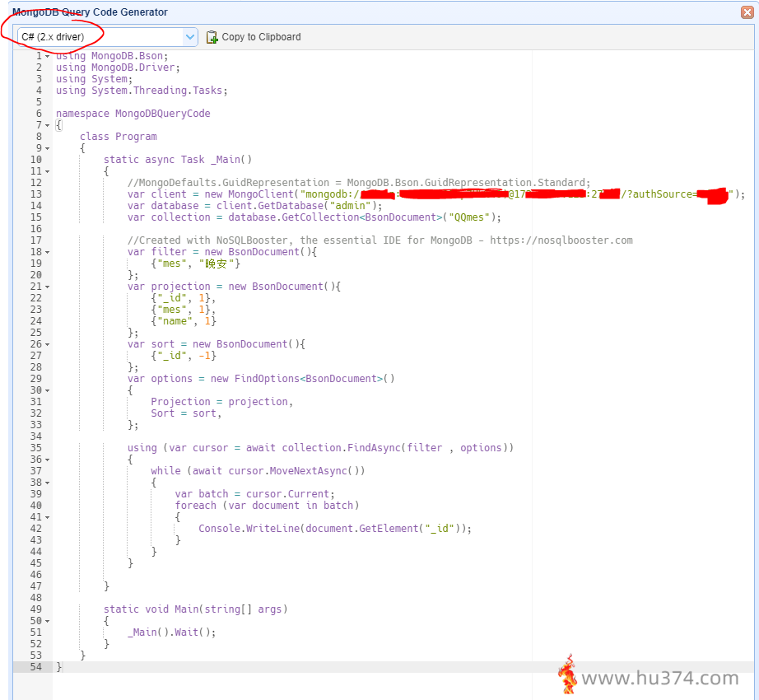Click 'foreach (var document in batch)' line
This screenshot has width=759, height=700.
coord(267,506)
